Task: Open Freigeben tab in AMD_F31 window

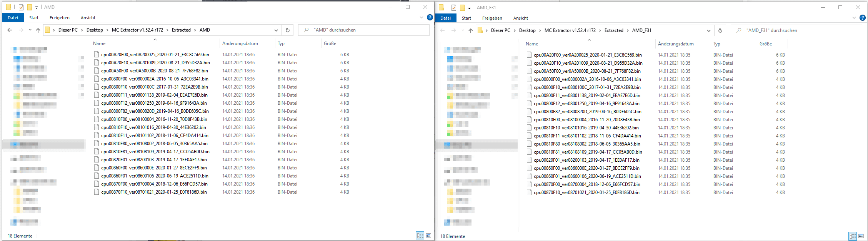Action: [x=492, y=18]
